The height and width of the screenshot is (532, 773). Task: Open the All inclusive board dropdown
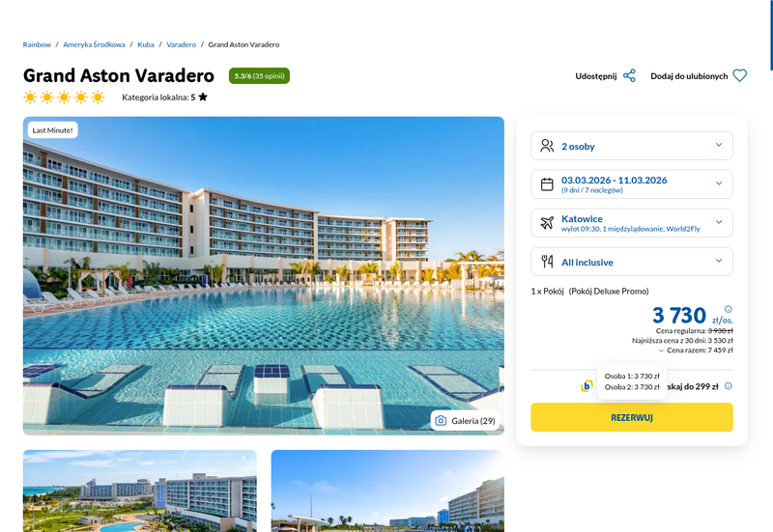pos(632,262)
